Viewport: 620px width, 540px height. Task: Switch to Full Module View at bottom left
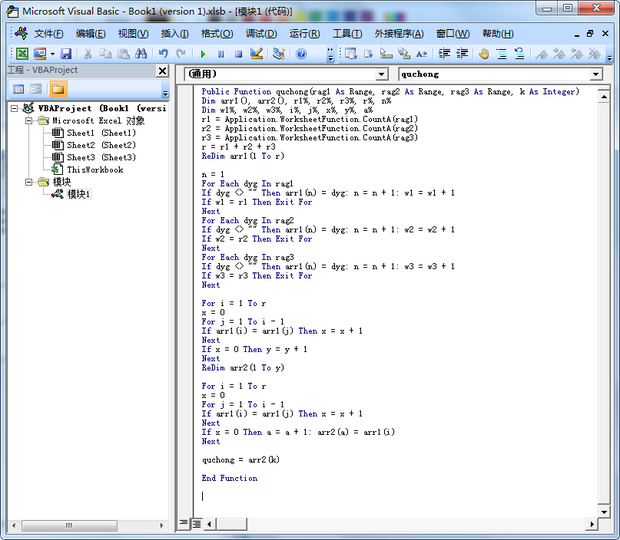pyautogui.click(x=196, y=523)
